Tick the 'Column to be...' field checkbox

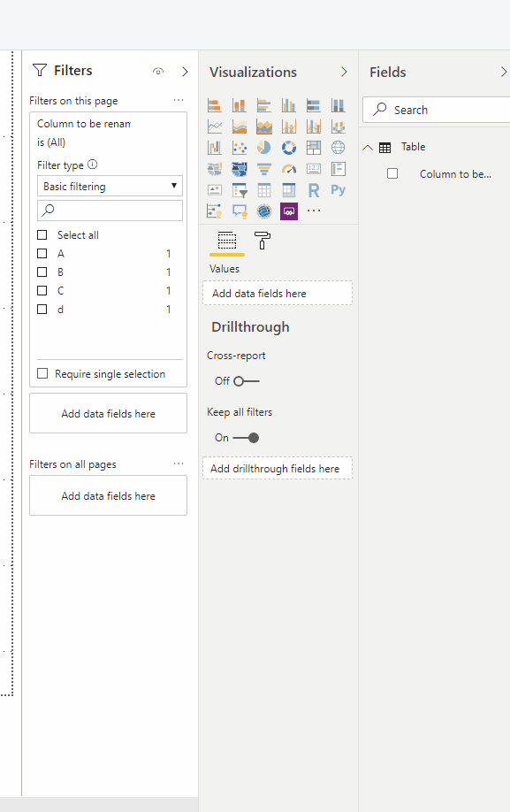click(x=392, y=173)
